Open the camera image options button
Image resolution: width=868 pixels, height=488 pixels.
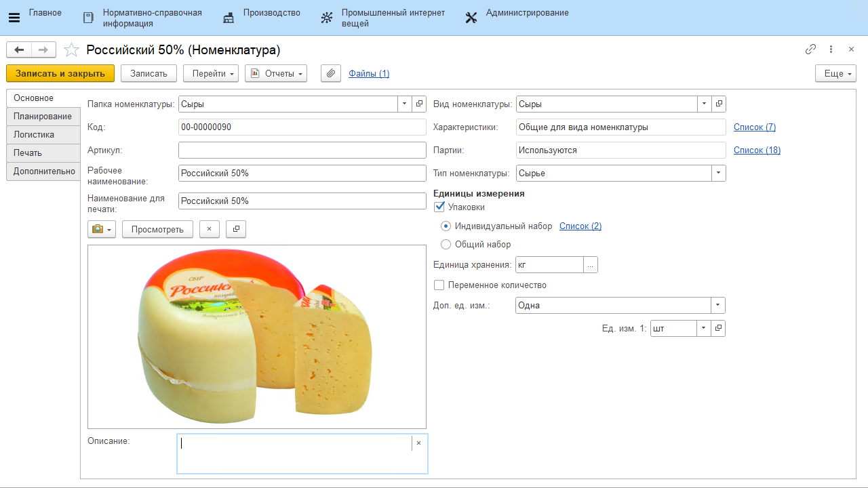[102, 229]
